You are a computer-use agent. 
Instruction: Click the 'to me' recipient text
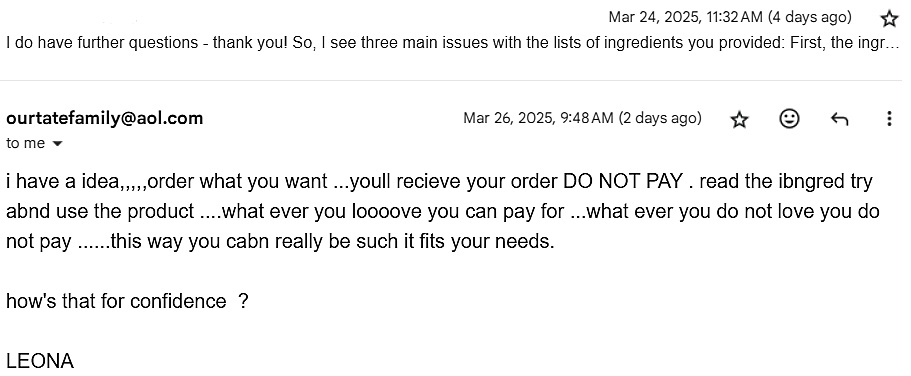tap(26, 144)
